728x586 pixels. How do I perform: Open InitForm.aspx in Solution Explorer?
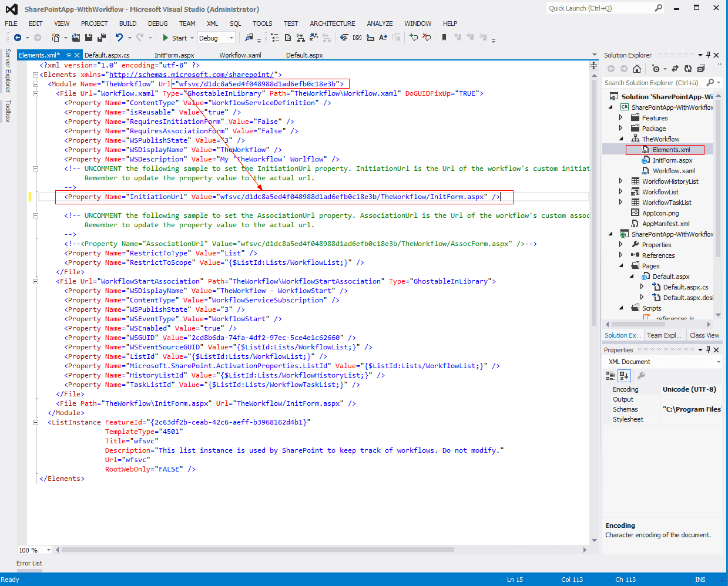pos(672,160)
